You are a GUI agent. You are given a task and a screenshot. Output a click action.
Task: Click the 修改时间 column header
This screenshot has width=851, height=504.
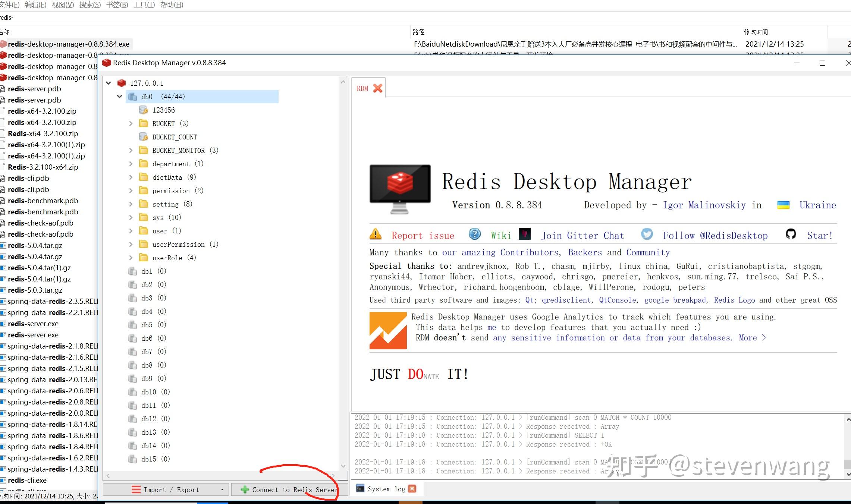(756, 32)
